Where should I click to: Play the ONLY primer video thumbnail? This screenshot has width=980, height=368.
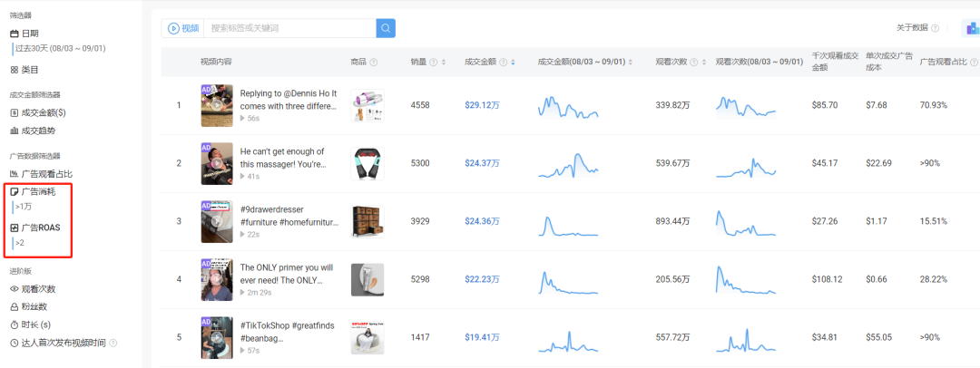click(217, 279)
